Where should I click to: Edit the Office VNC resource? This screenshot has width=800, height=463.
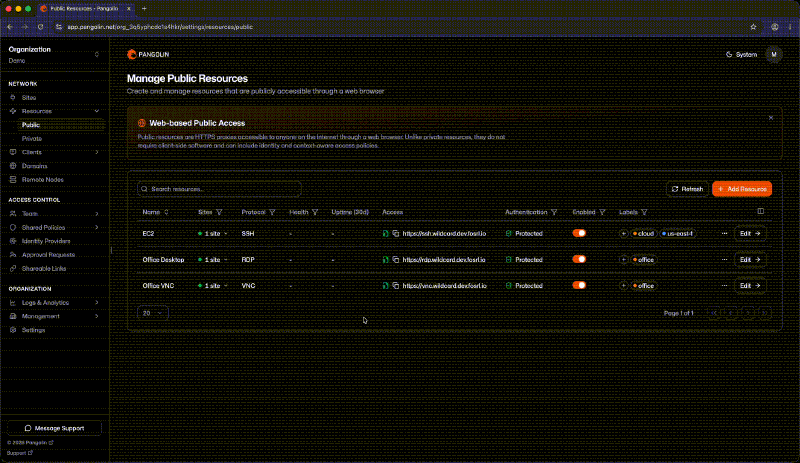750,286
